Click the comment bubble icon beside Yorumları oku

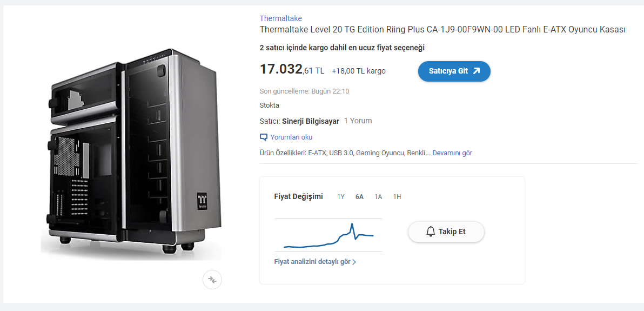(264, 137)
